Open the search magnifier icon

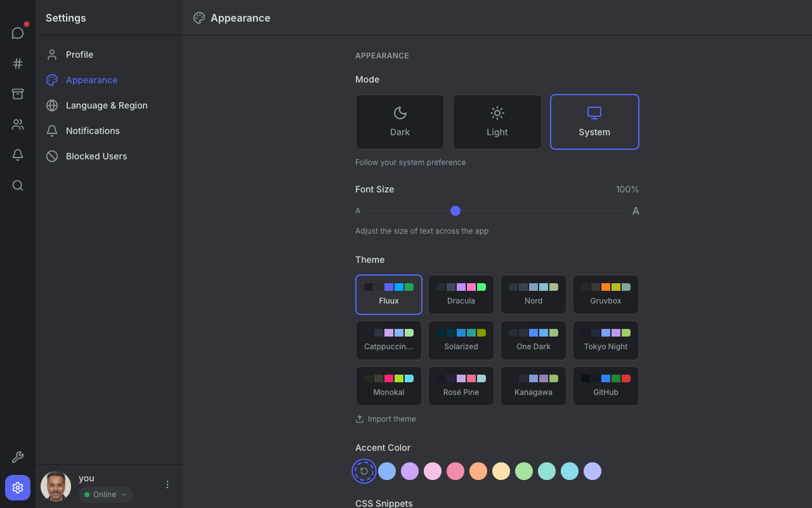point(18,185)
